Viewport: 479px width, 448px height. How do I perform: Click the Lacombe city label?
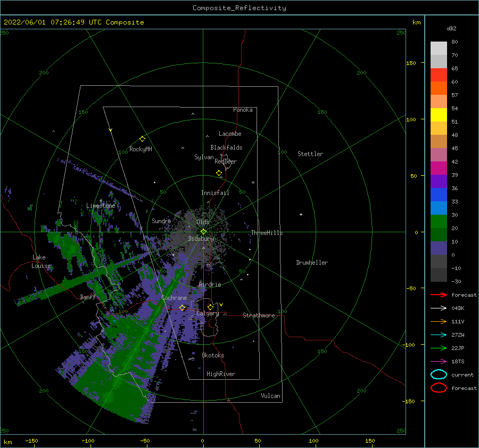230,134
